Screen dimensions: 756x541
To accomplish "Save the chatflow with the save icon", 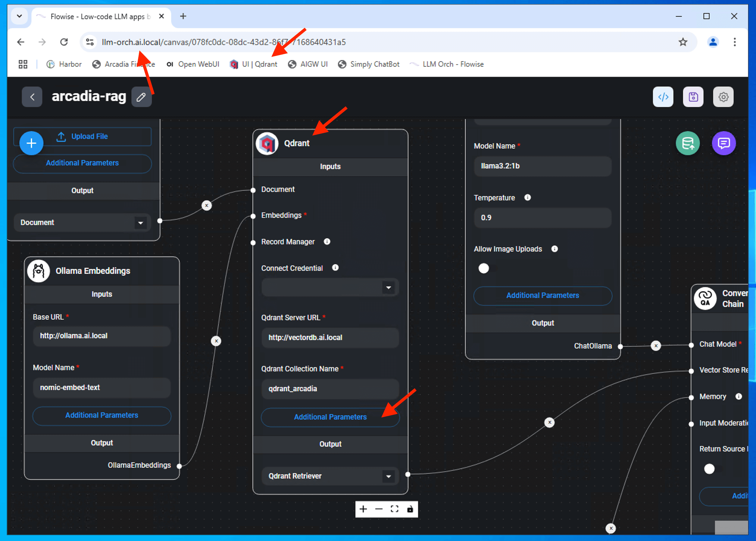I will pos(693,97).
